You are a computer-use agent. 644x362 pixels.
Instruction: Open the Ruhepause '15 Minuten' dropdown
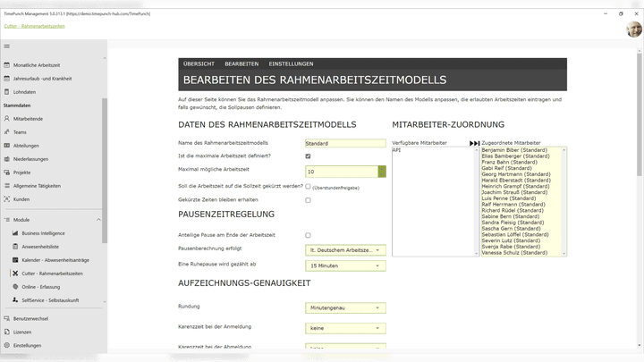345,266
